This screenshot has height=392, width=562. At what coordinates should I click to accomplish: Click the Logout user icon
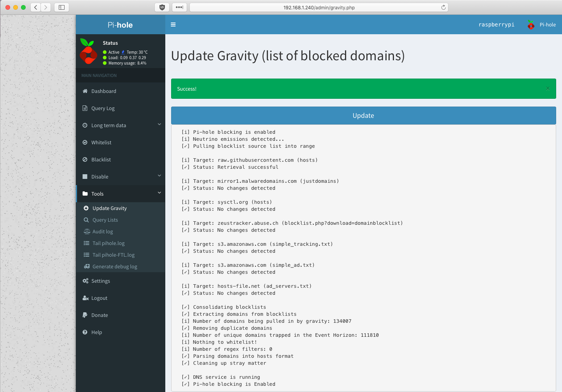pos(86,298)
